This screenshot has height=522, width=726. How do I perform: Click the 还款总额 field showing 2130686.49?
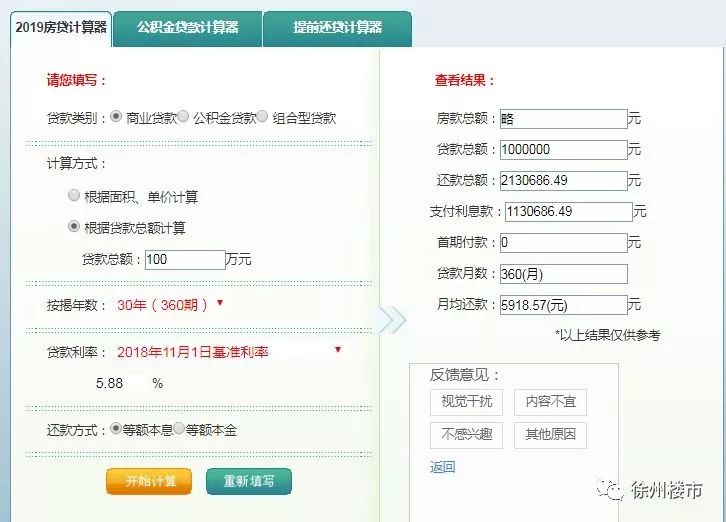pyautogui.click(x=563, y=181)
